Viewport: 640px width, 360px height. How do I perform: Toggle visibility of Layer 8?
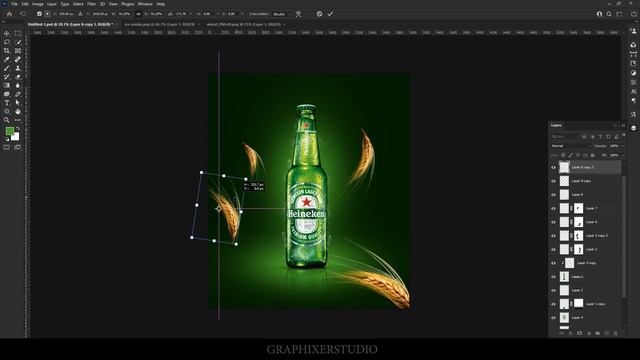tap(553, 195)
